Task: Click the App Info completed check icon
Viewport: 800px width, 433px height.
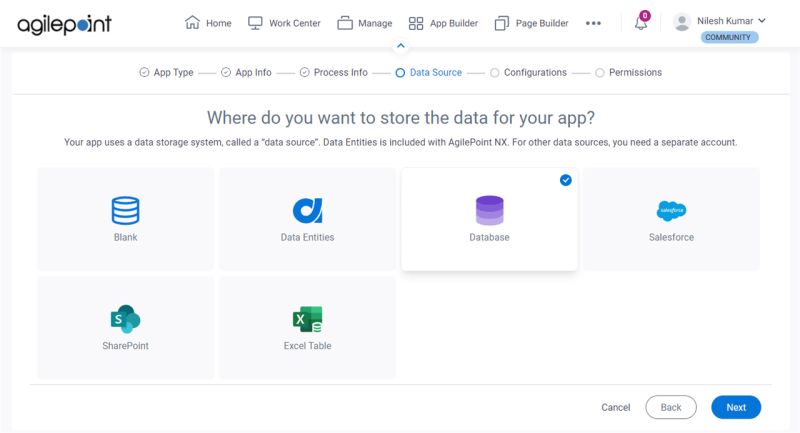Action: (226, 72)
